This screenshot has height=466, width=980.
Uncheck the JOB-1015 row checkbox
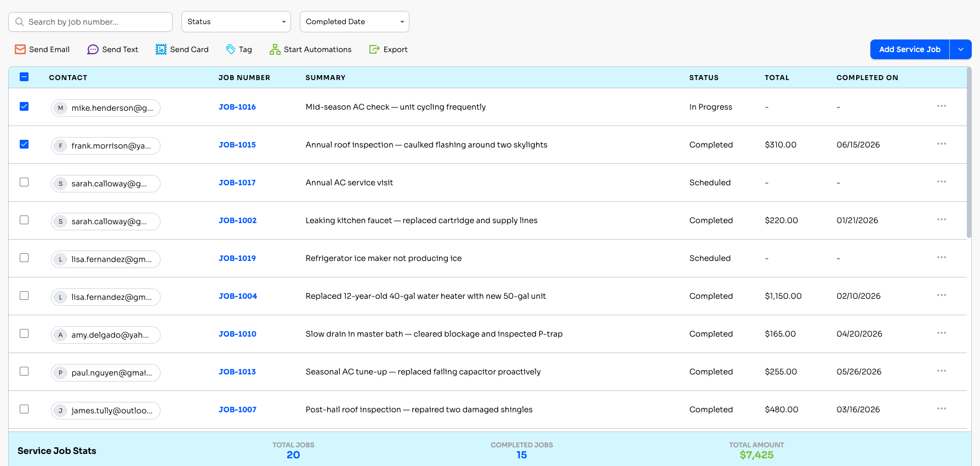[x=24, y=144]
